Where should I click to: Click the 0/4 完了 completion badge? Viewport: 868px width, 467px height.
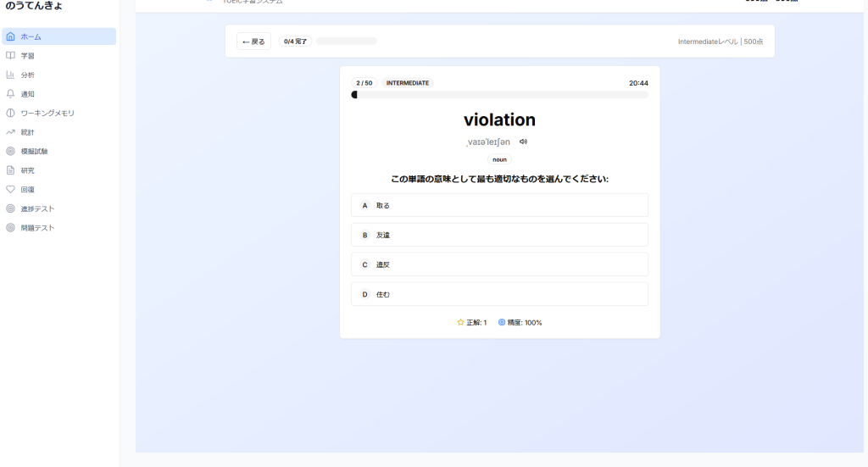click(296, 42)
